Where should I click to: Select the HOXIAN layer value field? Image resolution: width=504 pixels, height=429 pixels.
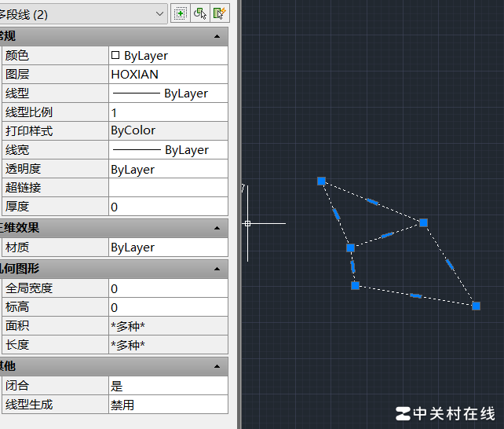[168, 75]
